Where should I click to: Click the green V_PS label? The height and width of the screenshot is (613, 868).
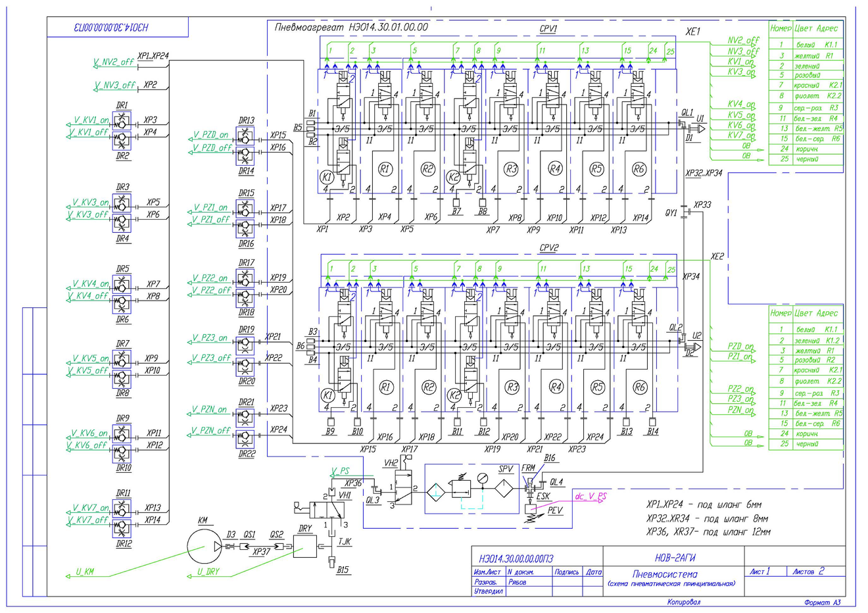(x=341, y=472)
